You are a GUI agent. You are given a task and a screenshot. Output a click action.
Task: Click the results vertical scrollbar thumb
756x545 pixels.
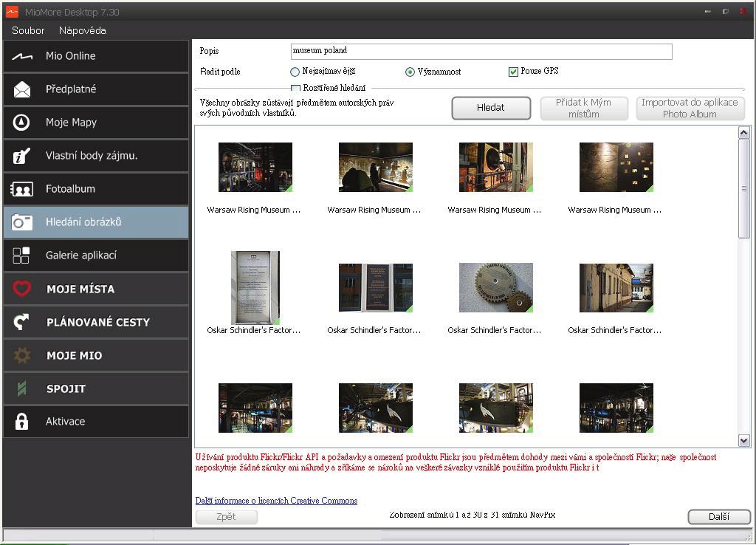744,188
